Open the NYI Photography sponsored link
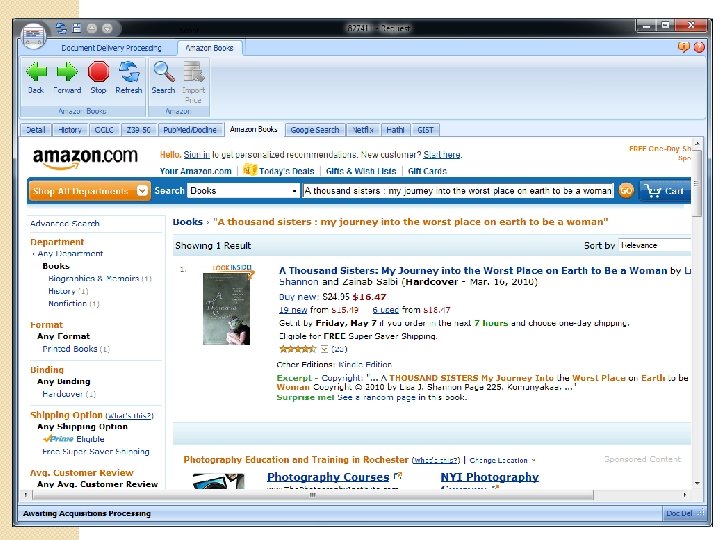720x540 pixels. 489,477
